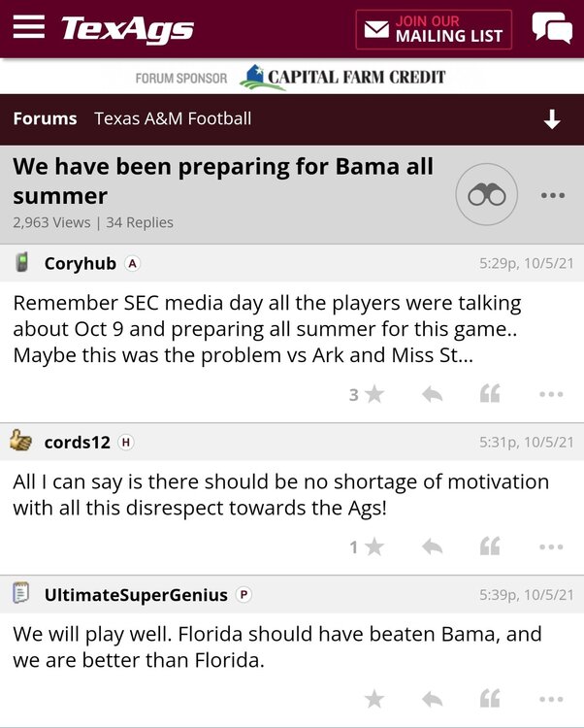The height and width of the screenshot is (728, 584).
Task: Open the chat messages icon in header
Action: point(552,28)
